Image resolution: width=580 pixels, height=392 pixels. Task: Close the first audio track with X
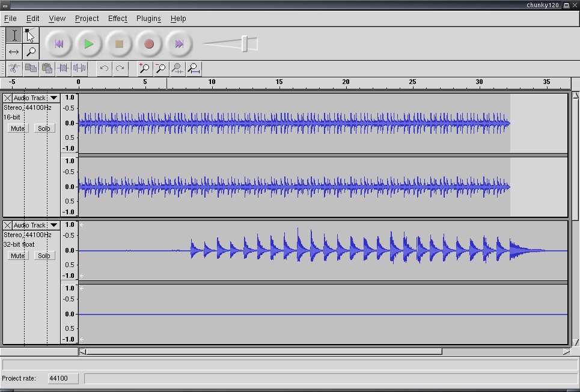(7, 98)
